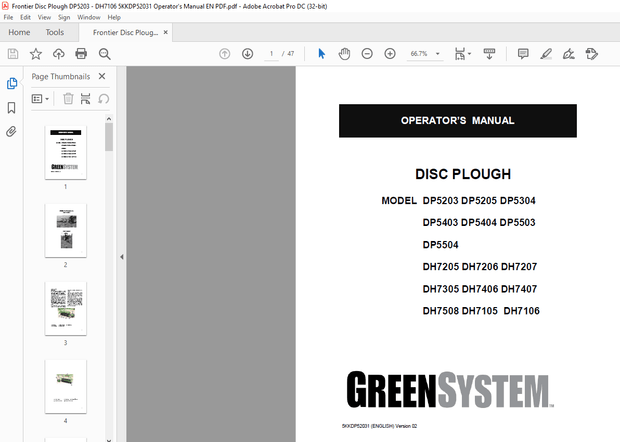Open the Stamp tool

coord(592,54)
